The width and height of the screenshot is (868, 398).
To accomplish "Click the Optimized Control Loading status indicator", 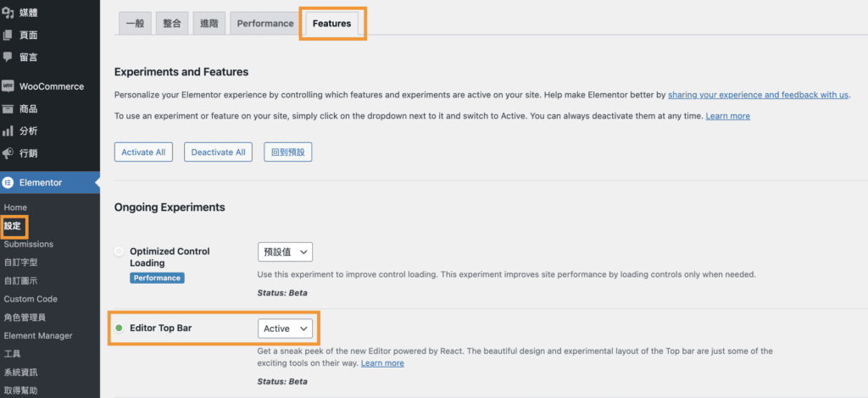I will pos(119,252).
